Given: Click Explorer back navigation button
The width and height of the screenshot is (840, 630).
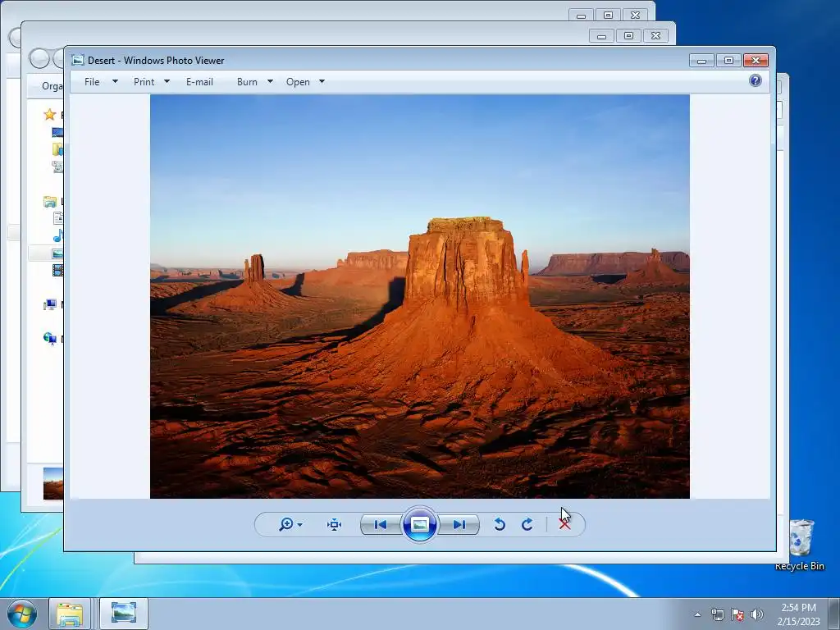Looking at the screenshot, I should click(39, 58).
